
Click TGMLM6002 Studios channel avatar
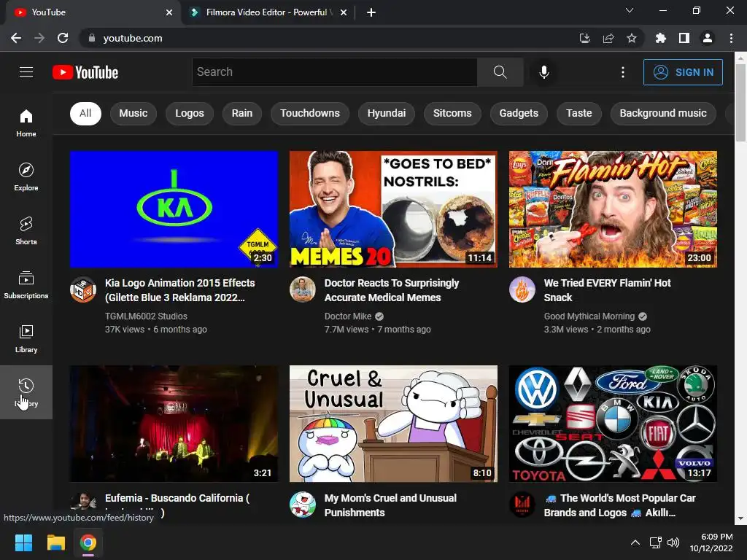pos(83,289)
